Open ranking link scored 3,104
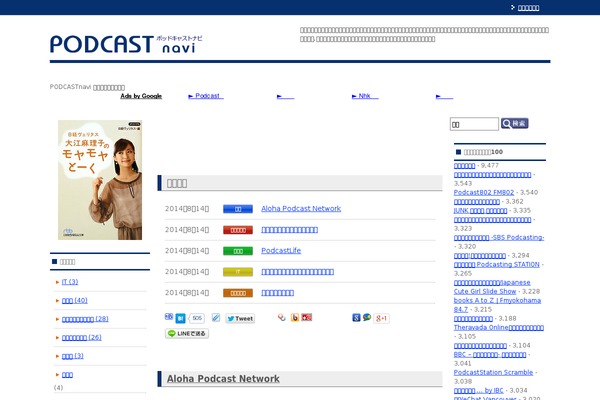 tap(480, 346)
